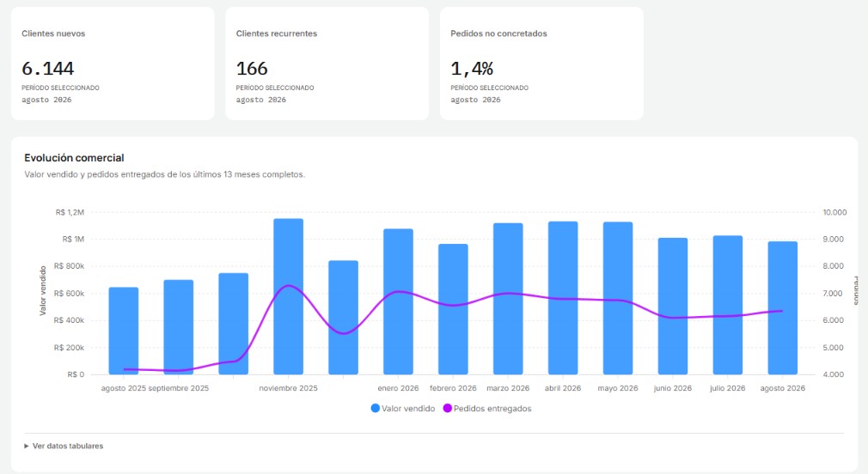Toggle Valor vendido legend series
This screenshot has width=868, height=474.
[403, 409]
